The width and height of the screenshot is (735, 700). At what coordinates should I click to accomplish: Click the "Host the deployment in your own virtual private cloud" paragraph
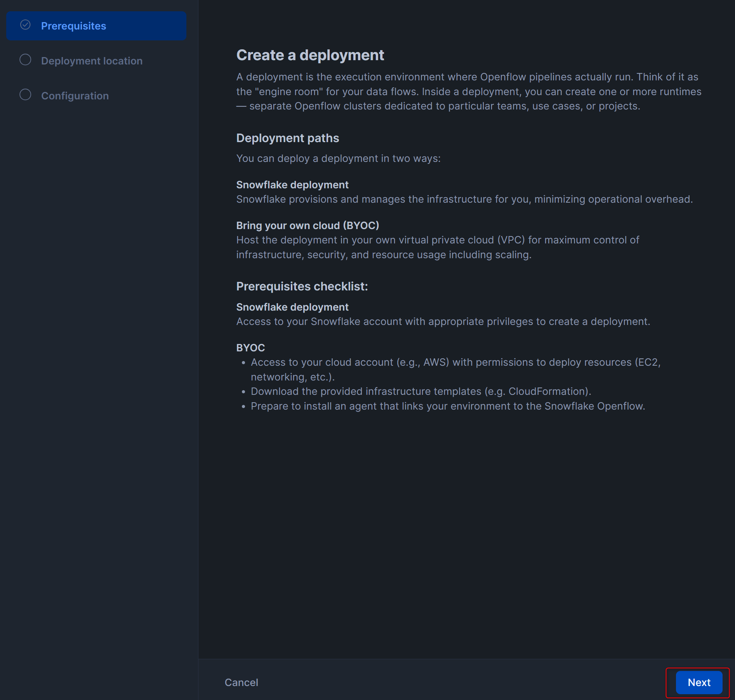(x=438, y=247)
